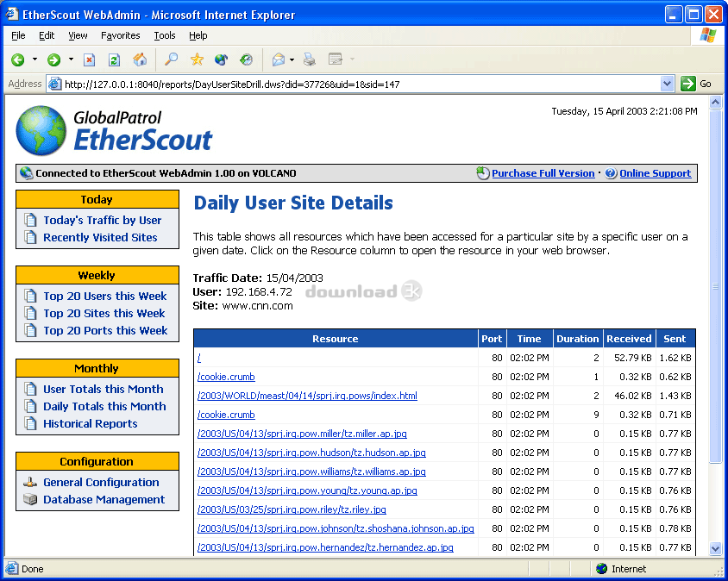
Task: Open the tz.riley.jpg resource link
Action: 292,509
